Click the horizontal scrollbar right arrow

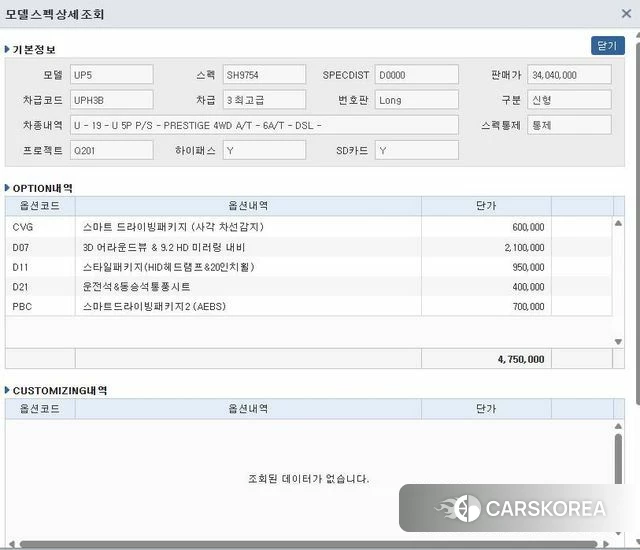pyautogui.click(x=606, y=544)
